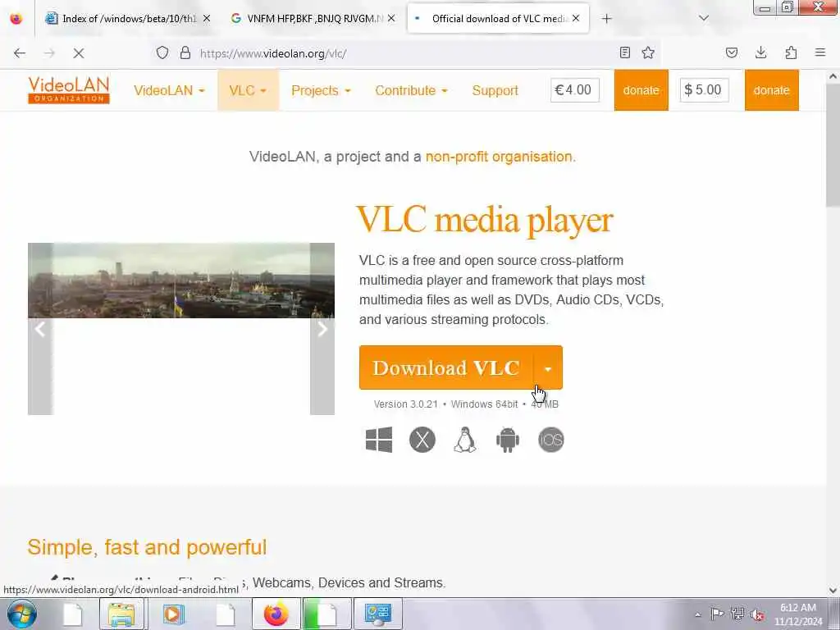Screen dimensions: 840x630
Task: Click the iOS platform icon
Action: 550,440
